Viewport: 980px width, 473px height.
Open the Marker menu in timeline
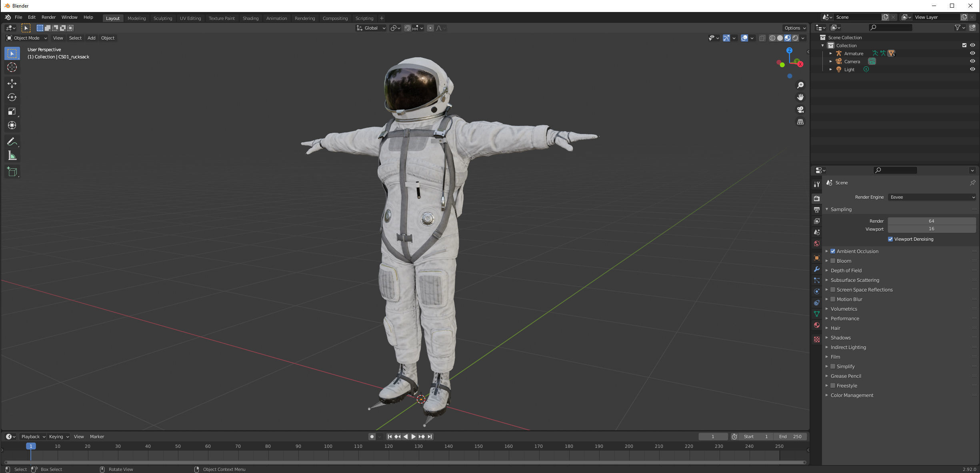point(97,437)
